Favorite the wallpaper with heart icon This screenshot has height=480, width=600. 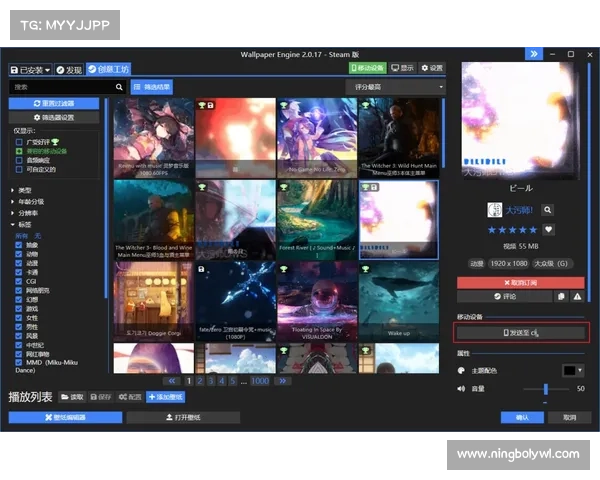click(x=548, y=230)
